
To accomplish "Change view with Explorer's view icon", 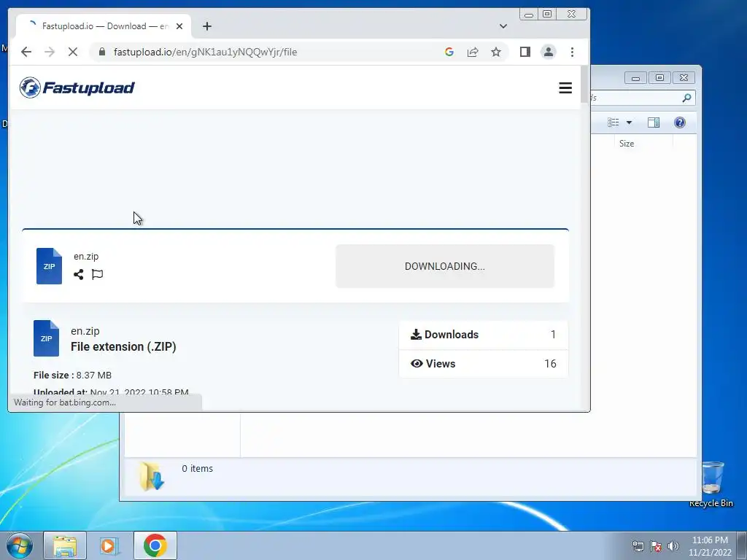I will coord(613,122).
